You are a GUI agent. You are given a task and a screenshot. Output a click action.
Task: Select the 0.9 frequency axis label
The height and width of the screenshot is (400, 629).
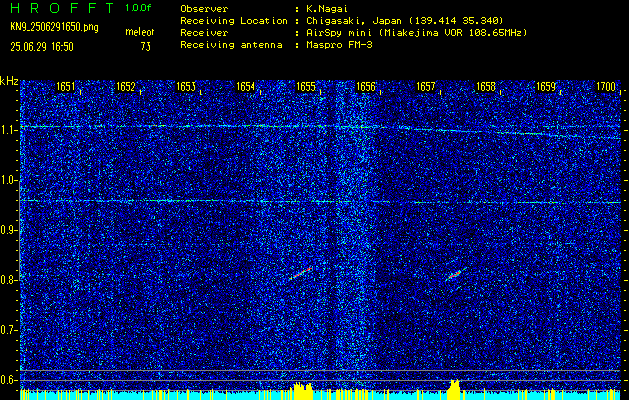click(8, 230)
